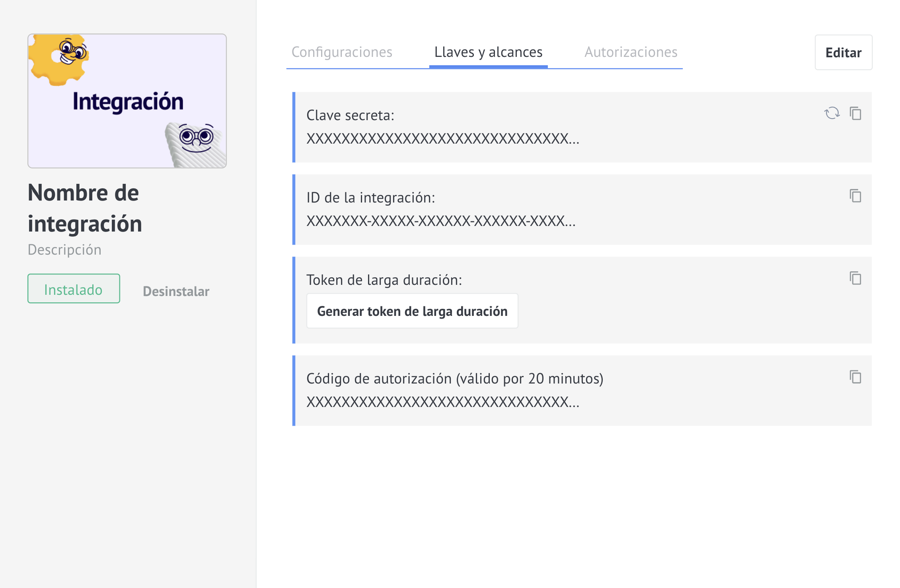
Task: Click the Instalado status button
Action: pos(74,289)
